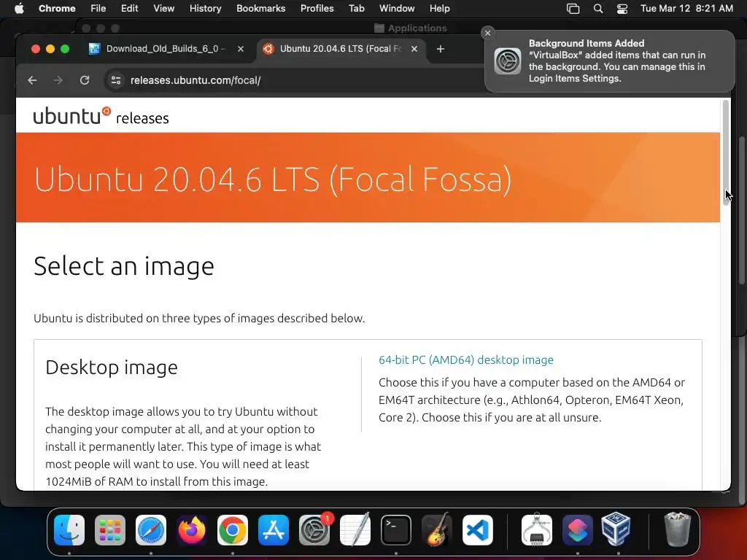Click the Ubuntu 20.04.6 LTS (Focal Fossa) heading

(x=273, y=180)
